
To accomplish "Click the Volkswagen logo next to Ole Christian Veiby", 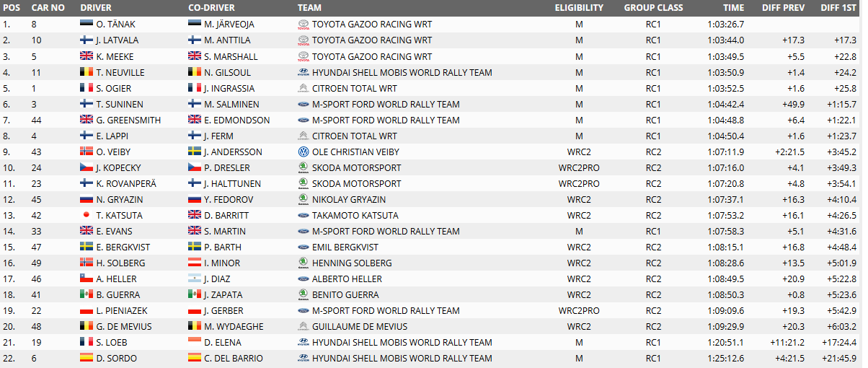I will click(x=303, y=152).
